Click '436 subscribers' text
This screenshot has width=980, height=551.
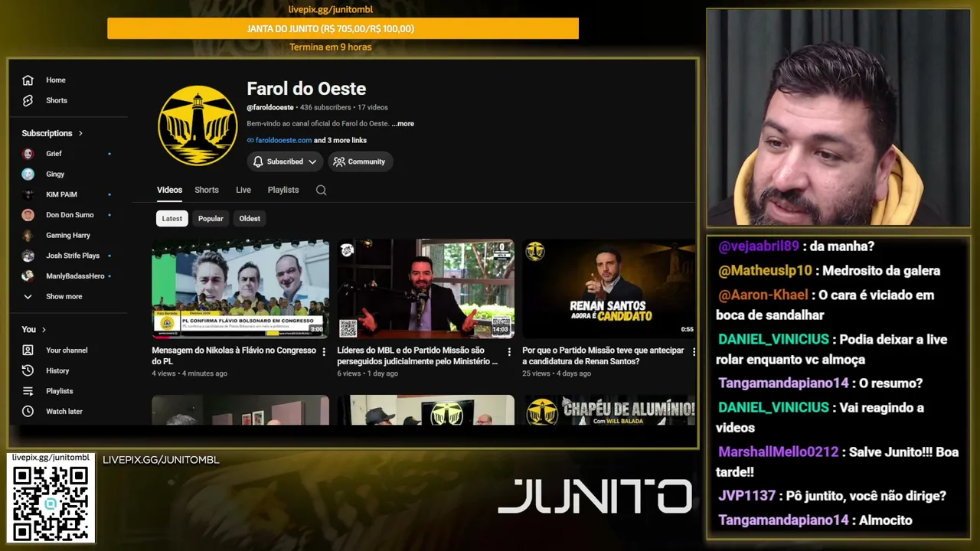pyautogui.click(x=325, y=108)
